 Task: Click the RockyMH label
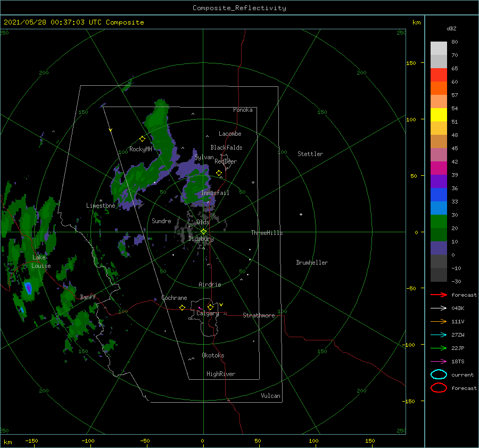tap(141, 149)
